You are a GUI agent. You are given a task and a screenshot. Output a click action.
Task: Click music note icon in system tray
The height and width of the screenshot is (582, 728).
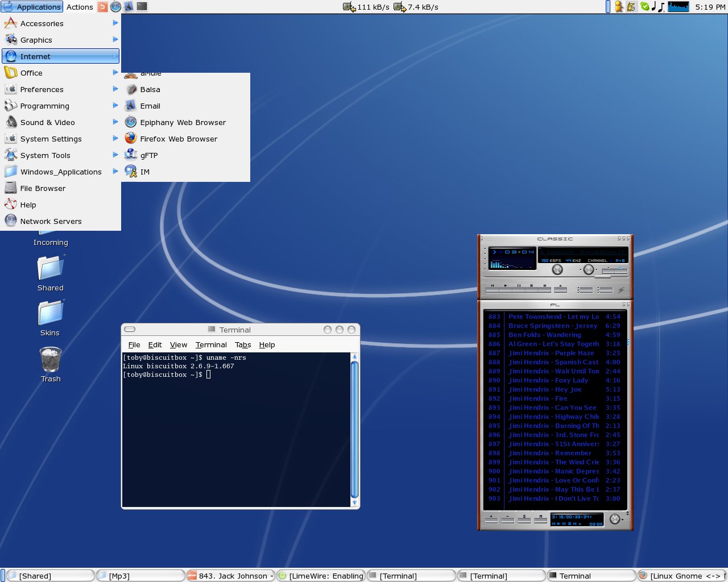click(657, 7)
